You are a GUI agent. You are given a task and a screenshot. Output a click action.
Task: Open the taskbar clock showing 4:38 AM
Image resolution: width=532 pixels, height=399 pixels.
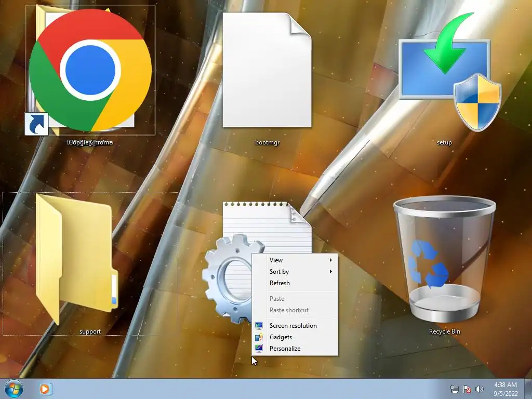(x=506, y=389)
